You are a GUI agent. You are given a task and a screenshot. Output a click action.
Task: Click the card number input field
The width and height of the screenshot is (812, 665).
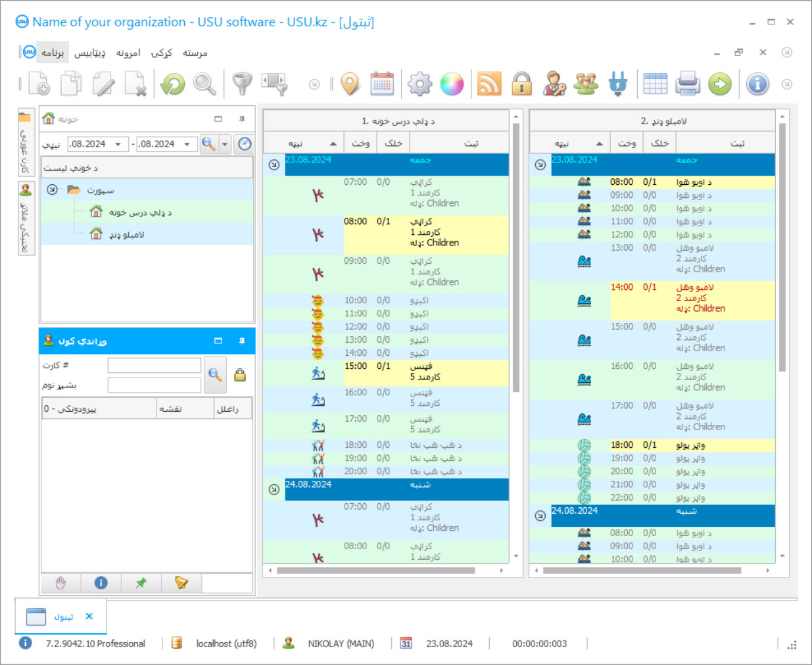pos(155,366)
